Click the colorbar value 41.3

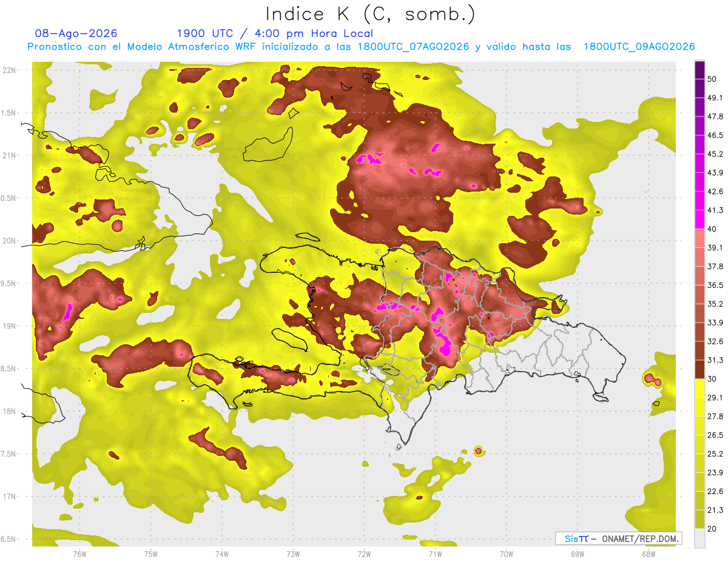click(716, 210)
